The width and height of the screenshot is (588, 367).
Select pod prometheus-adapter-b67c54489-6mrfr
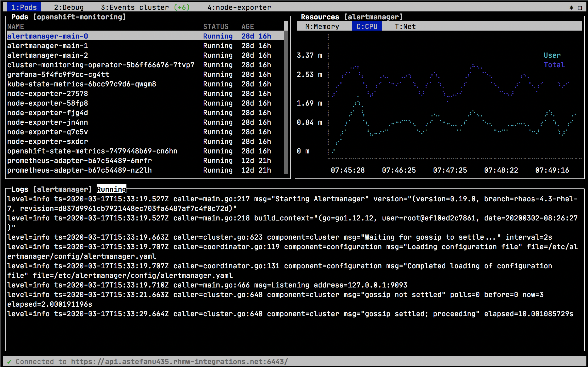point(145,160)
